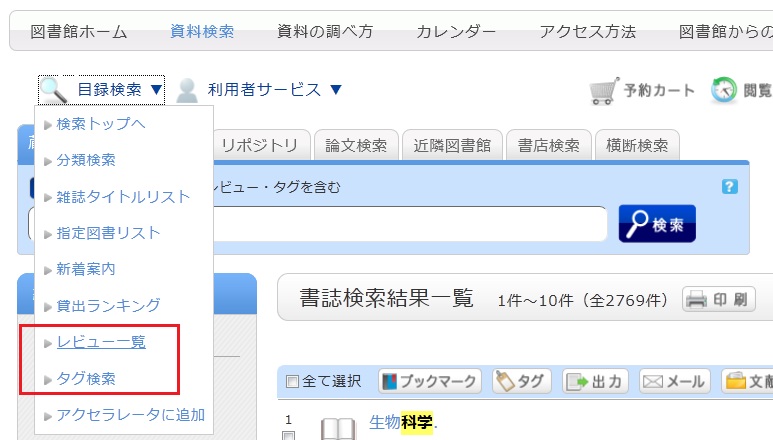The height and width of the screenshot is (440, 773).
Task: Add selection to bookmark
Action: pos(430,381)
